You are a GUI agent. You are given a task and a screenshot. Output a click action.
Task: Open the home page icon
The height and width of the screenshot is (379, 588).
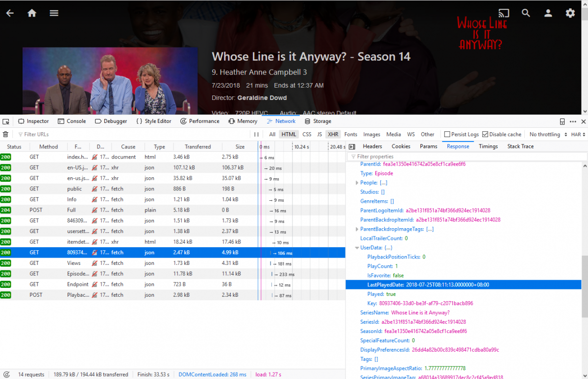point(32,13)
